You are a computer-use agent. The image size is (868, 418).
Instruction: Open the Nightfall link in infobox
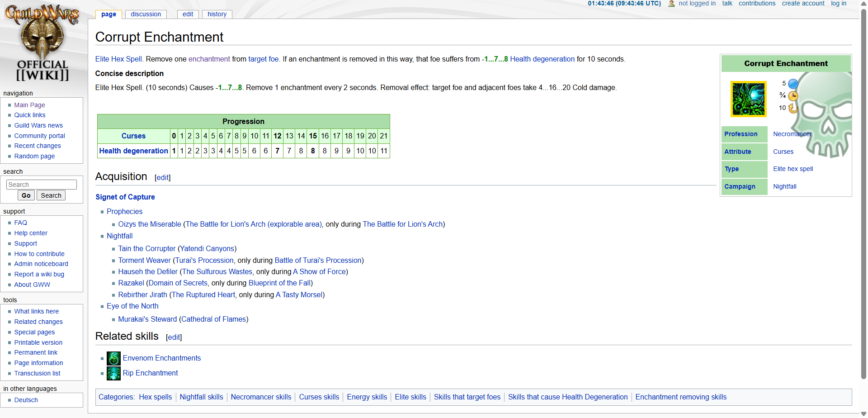(785, 186)
